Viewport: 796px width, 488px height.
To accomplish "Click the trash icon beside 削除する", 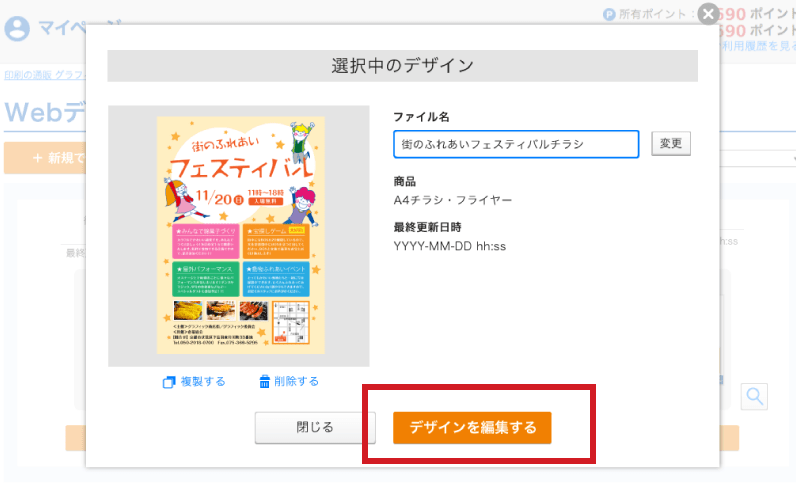I will click(265, 382).
